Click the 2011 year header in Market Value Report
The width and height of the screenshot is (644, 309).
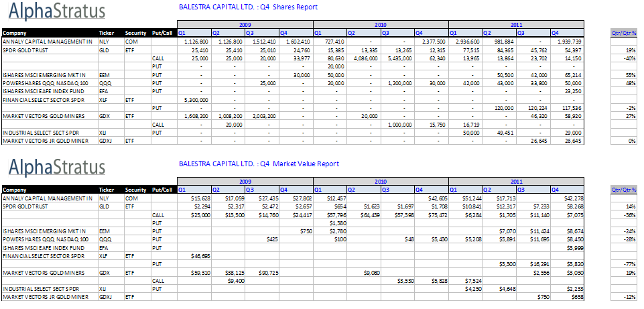pos(516,181)
